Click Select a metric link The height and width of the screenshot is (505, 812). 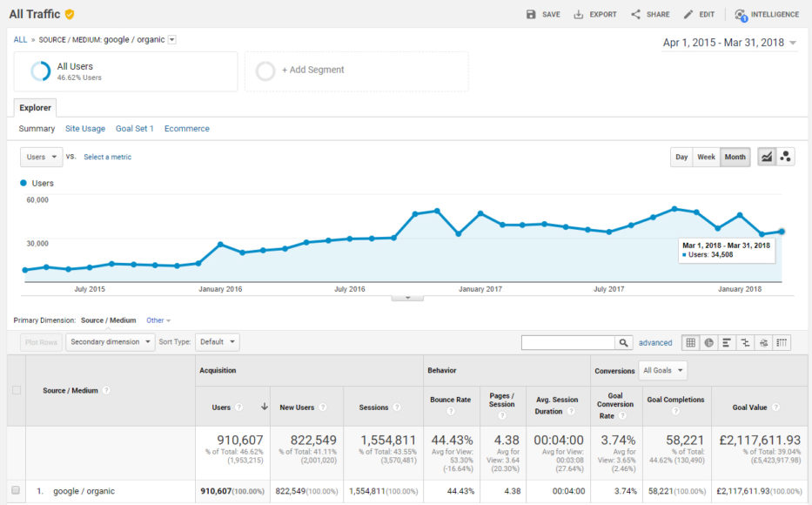click(107, 157)
